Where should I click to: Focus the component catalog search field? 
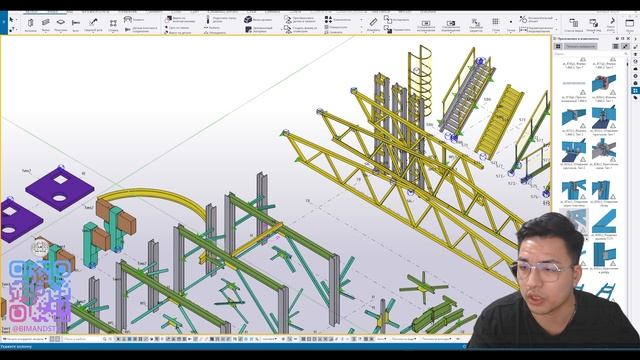tap(591, 54)
